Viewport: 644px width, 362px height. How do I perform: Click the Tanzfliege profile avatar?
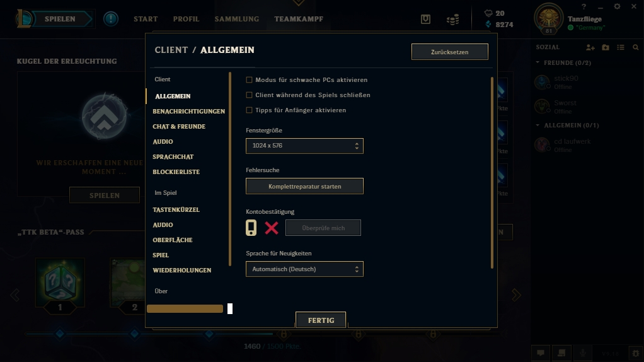[x=549, y=18]
